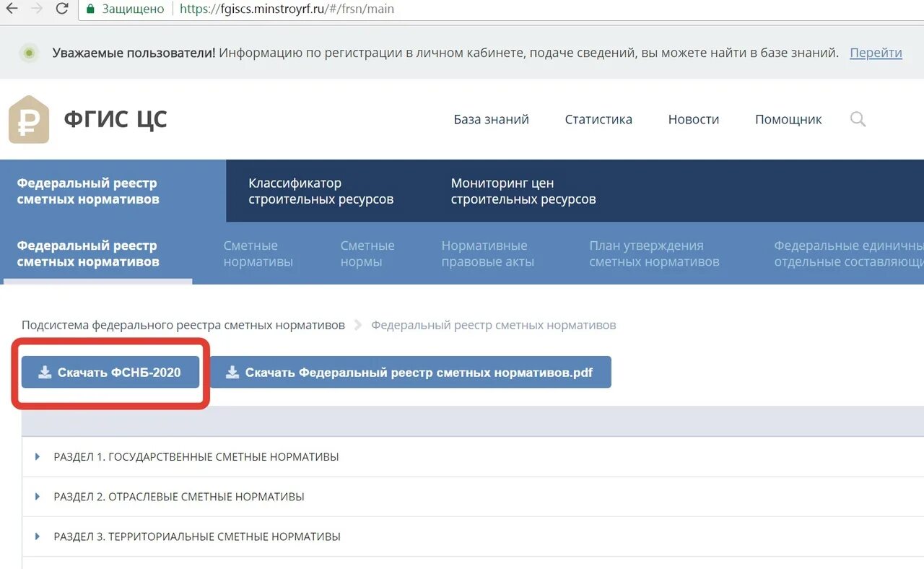This screenshot has height=569, width=924.
Task: Open Сметные нормативы sub-tab
Action: tap(258, 253)
